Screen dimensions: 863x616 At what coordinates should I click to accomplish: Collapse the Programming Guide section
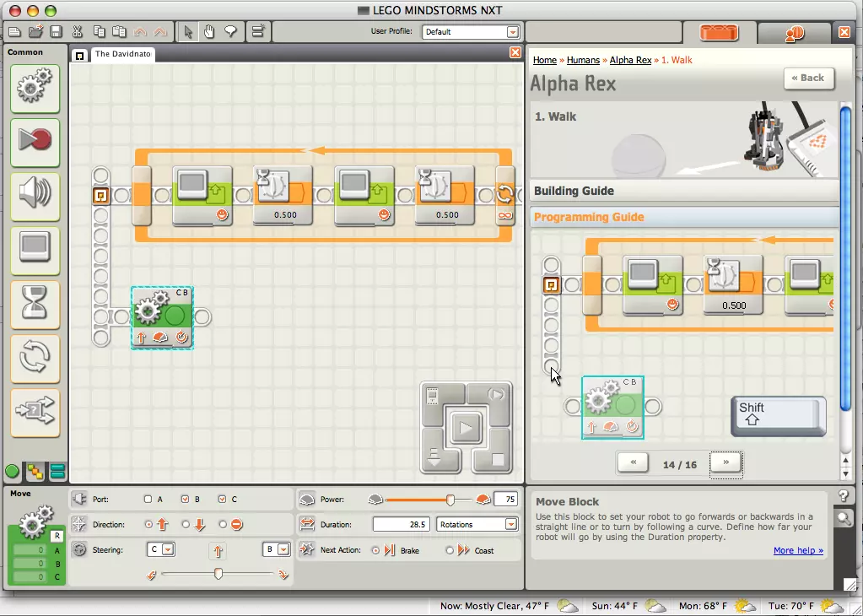pos(684,217)
